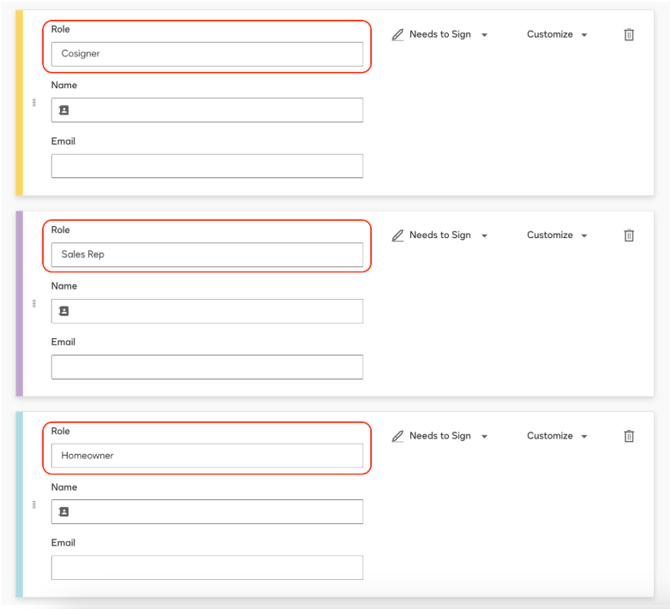
Task: Click the drag handle on Sales Rep card
Action: pos(34,304)
